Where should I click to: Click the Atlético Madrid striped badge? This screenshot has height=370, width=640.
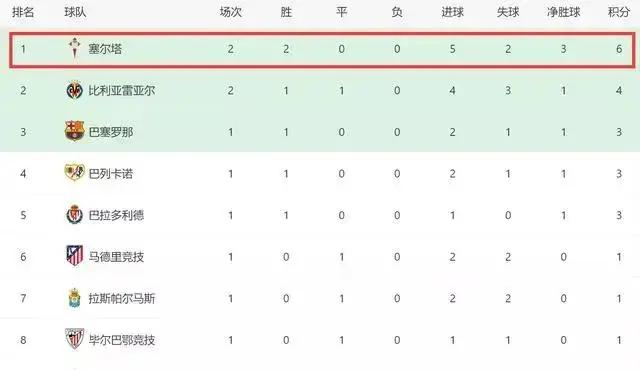click(75, 256)
